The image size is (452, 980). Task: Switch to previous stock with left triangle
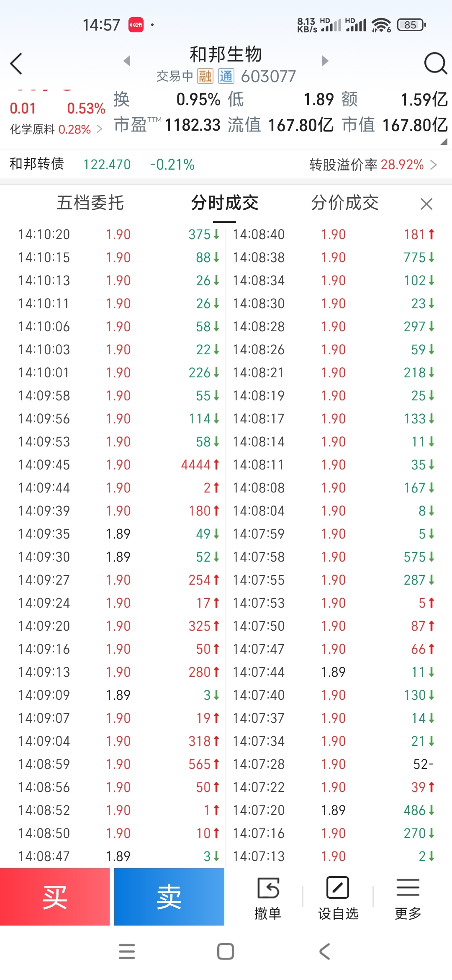[127, 61]
